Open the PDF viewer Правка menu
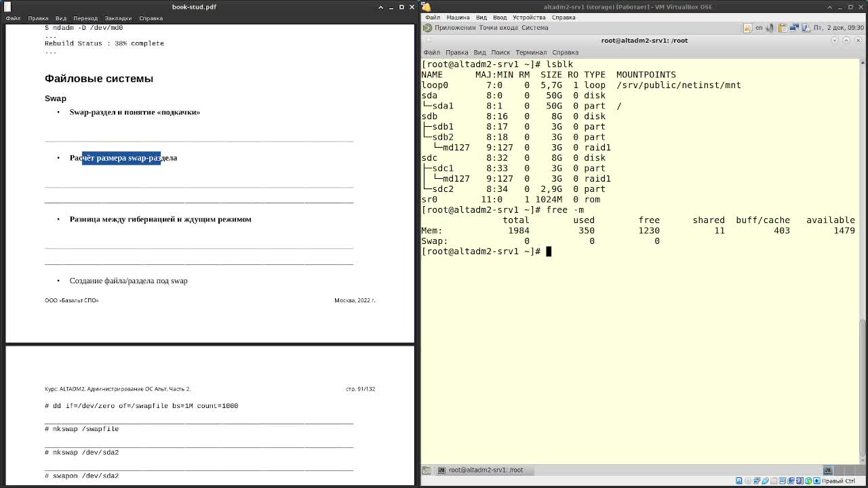 (38, 18)
